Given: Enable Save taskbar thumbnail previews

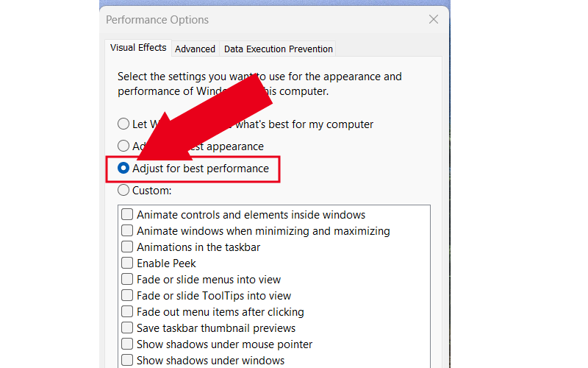Looking at the screenshot, I should [127, 328].
